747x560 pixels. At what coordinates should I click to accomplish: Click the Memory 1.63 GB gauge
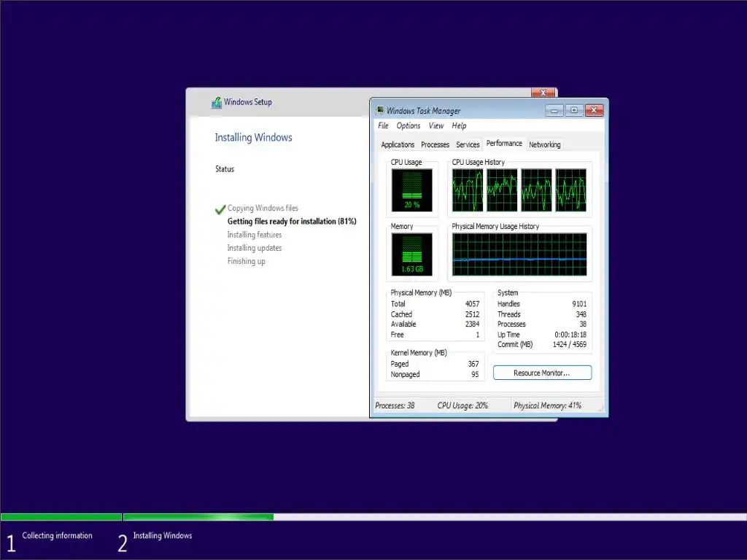coord(411,254)
